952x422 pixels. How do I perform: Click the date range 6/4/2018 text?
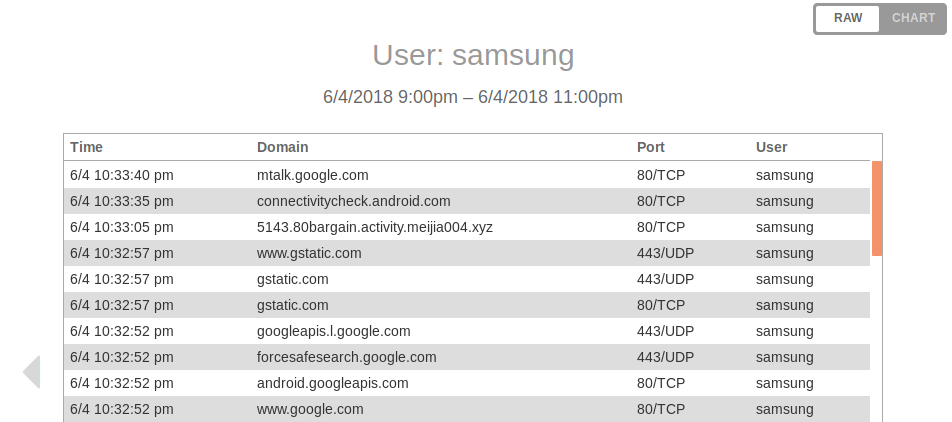point(473,97)
